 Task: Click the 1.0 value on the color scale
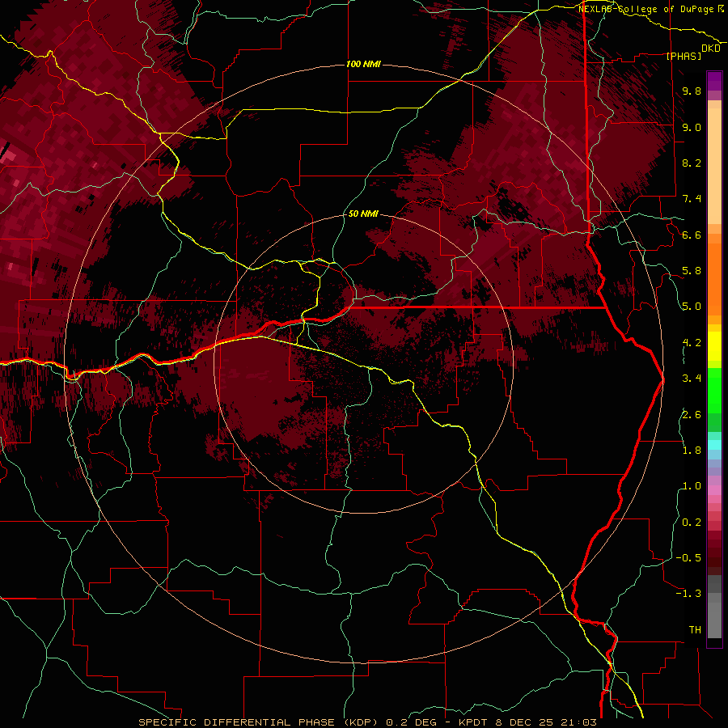pos(692,486)
